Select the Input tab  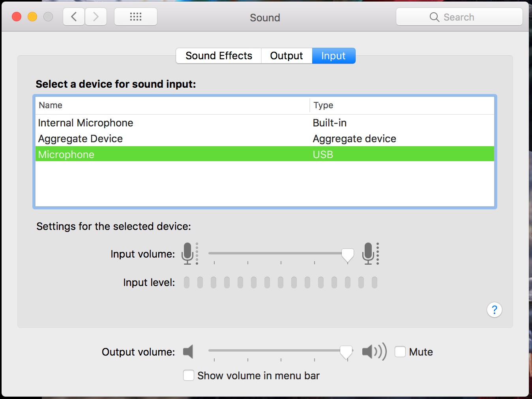pos(333,56)
